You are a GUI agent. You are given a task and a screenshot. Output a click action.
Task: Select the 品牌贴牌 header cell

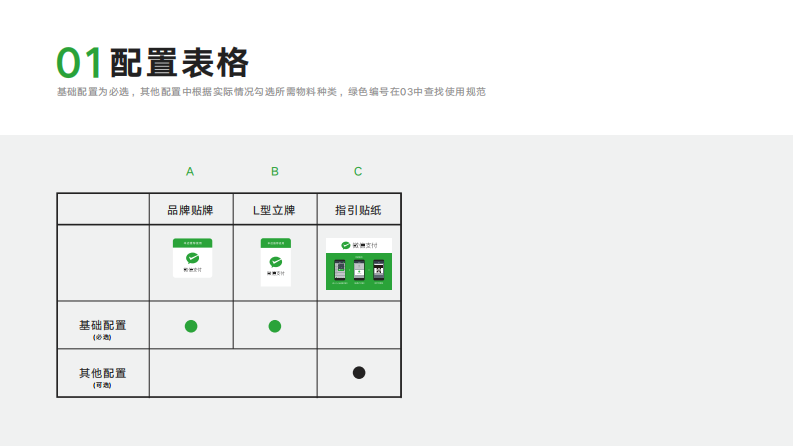click(191, 210)
